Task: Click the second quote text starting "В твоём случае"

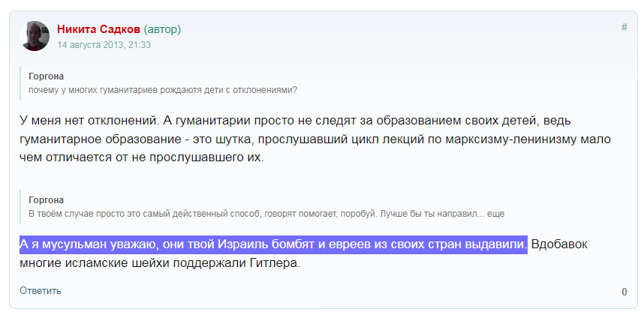Action: tap(248, 214)
